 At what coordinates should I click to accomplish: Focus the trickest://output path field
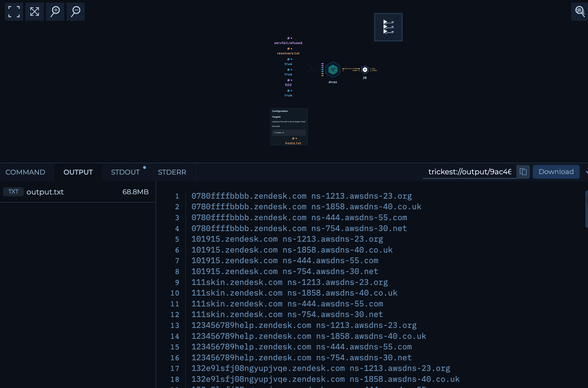470,172
